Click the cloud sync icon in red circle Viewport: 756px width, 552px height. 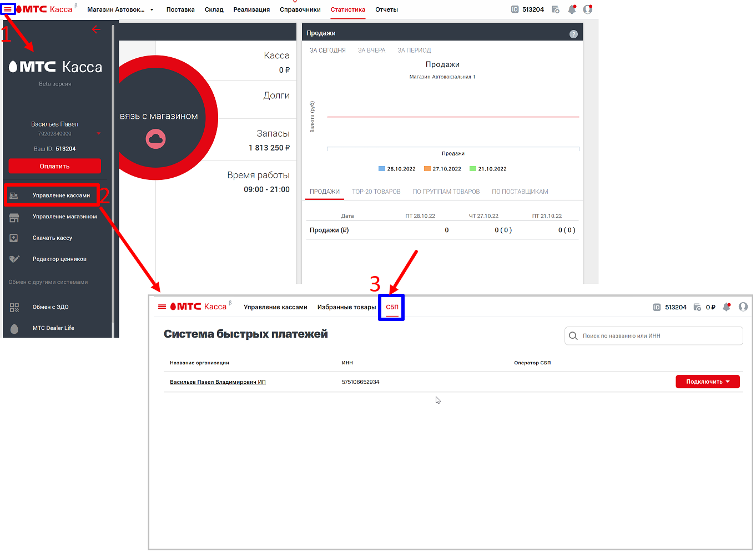tap(155, 138)
